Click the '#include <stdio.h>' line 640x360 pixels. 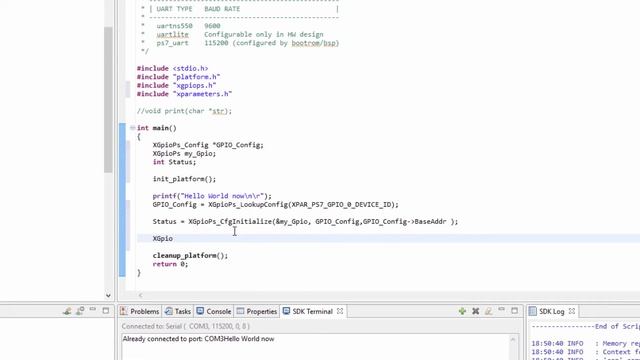173,68
